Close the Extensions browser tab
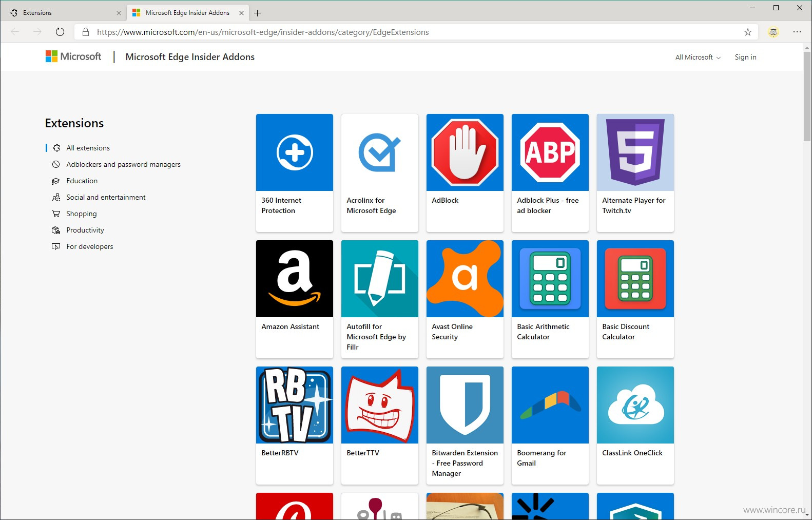This screenshot has width=812, height=520. [x=119, y=13]
